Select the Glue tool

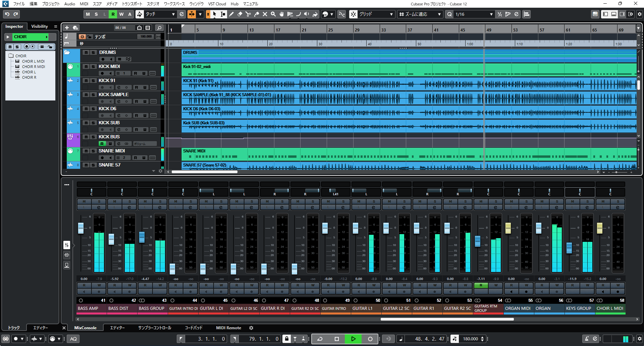256,14
